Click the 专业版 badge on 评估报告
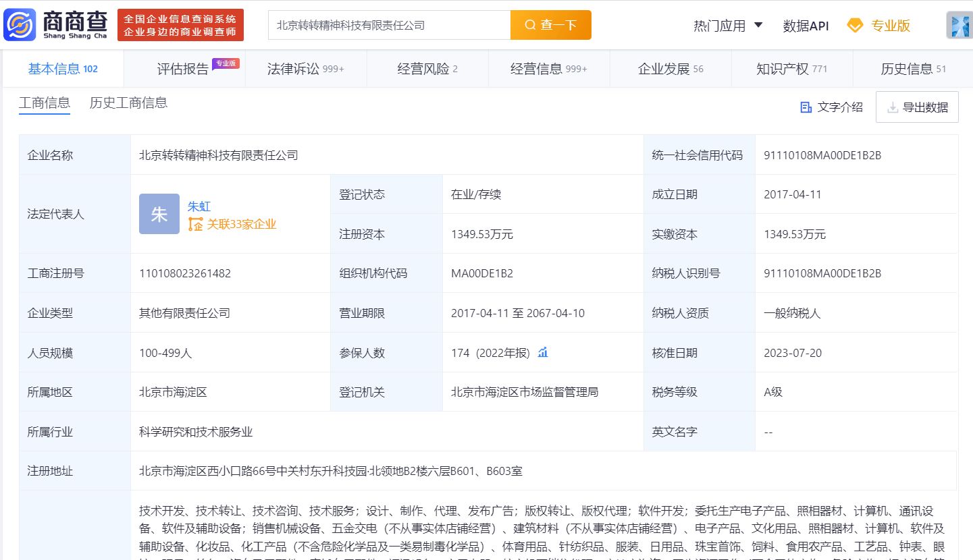This screenshot has width=973, height=560. click(226, 63)
